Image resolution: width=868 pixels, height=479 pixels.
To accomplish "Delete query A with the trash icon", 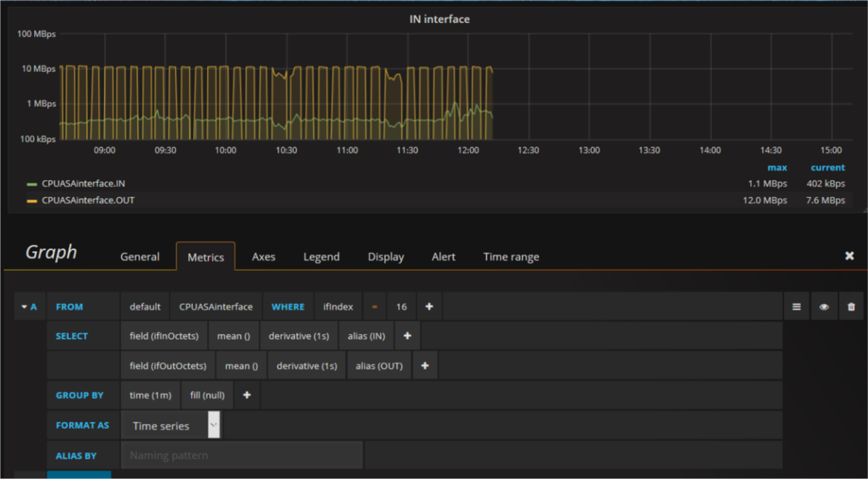I will tap(851, 306).
